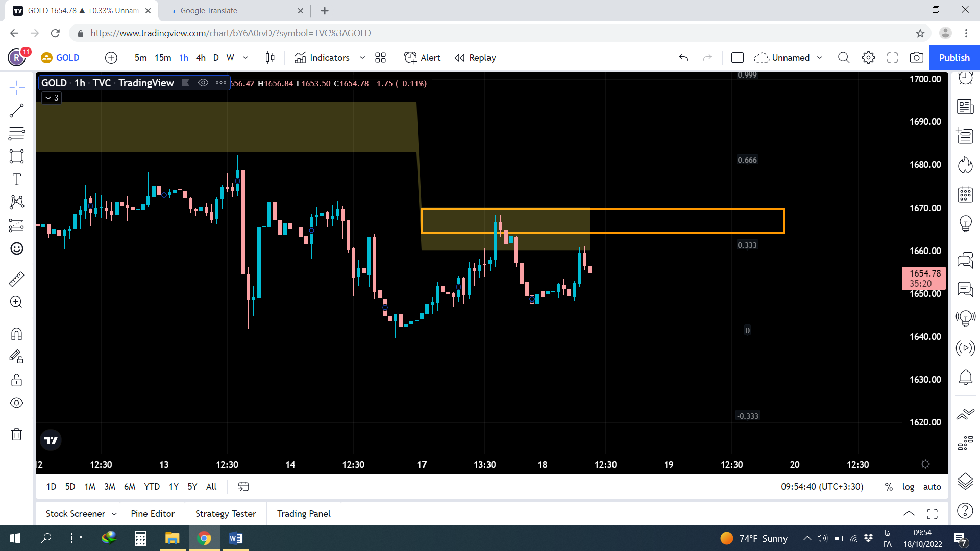The image size is (980, 551).
Task: Open chart settings gear icon
Action: (x=868, y=58)
